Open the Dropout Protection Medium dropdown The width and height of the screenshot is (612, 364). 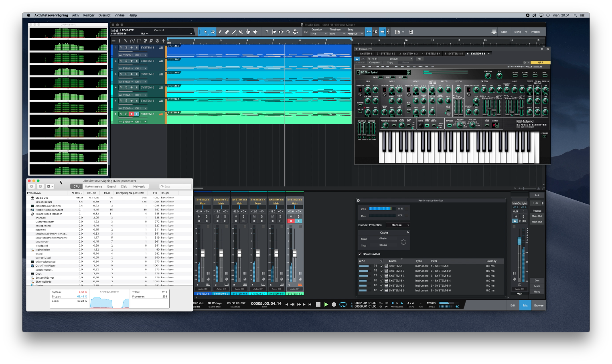pyautogui.click(x=398, y=225)
